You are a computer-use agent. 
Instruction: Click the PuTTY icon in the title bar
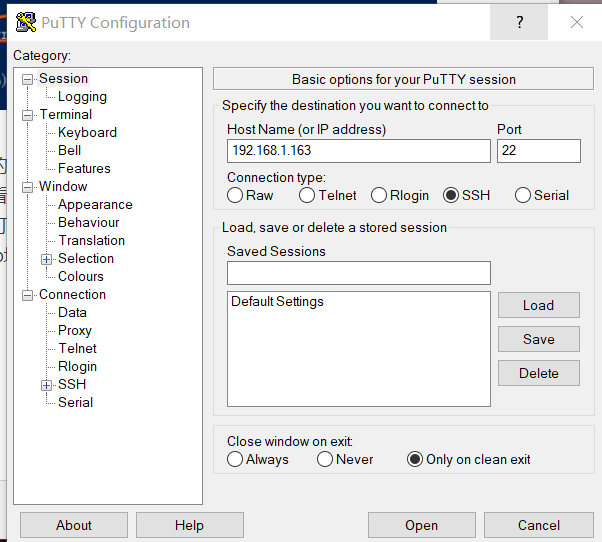[x=26, y=22]
